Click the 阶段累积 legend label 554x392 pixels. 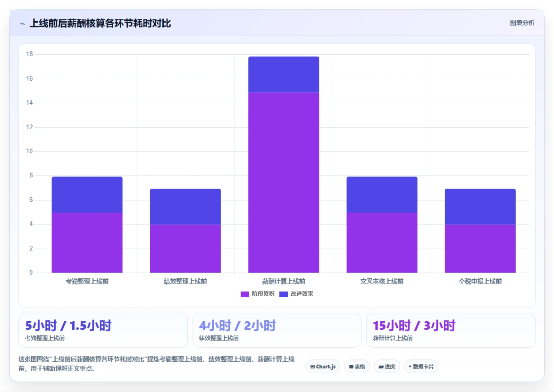[x=263, y=294]
